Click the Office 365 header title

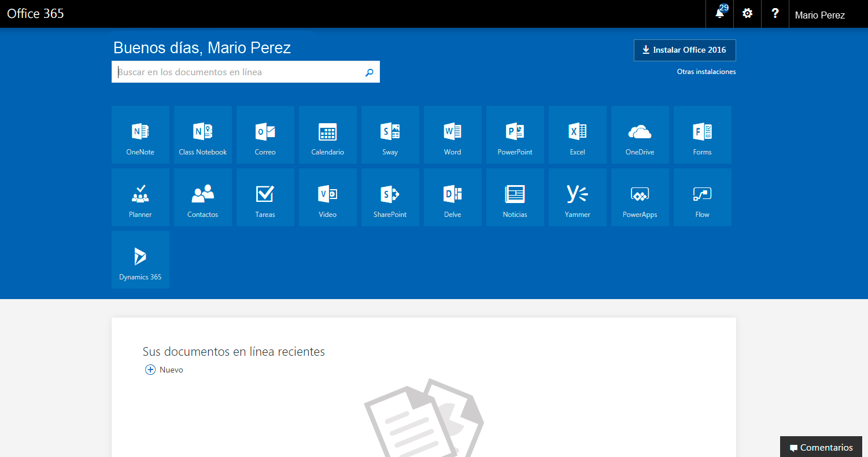(x=35, y=14)
